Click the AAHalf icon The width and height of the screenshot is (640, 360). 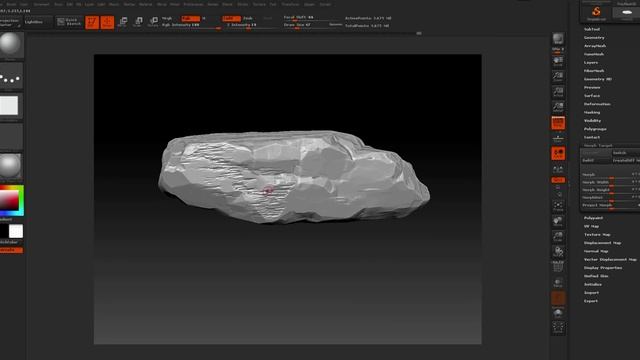pyautogui.click(x=558, y=107)
